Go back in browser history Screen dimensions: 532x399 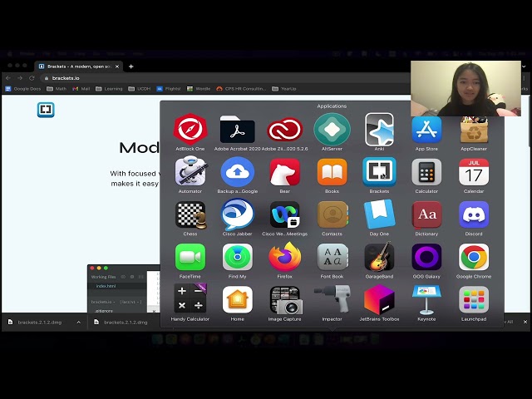8,78
